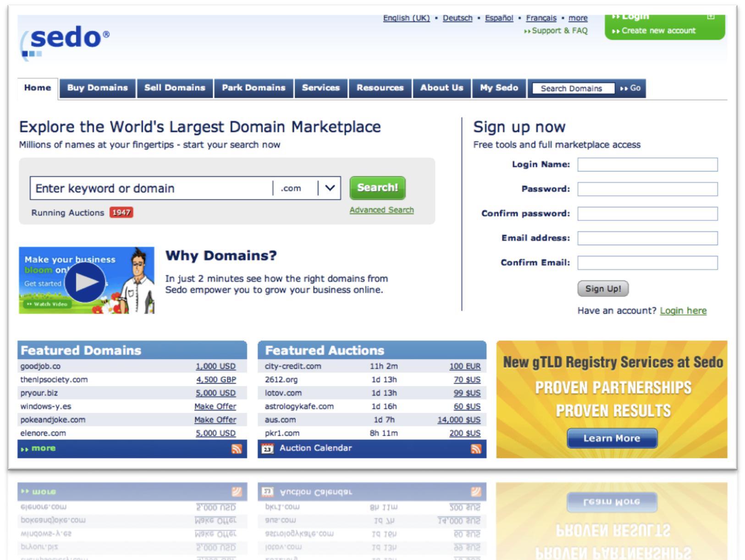The width and height of the screenshot is (745, 560).
Task: Click the 70 $US bid for 2612.org
Action: tap(467, 379)
